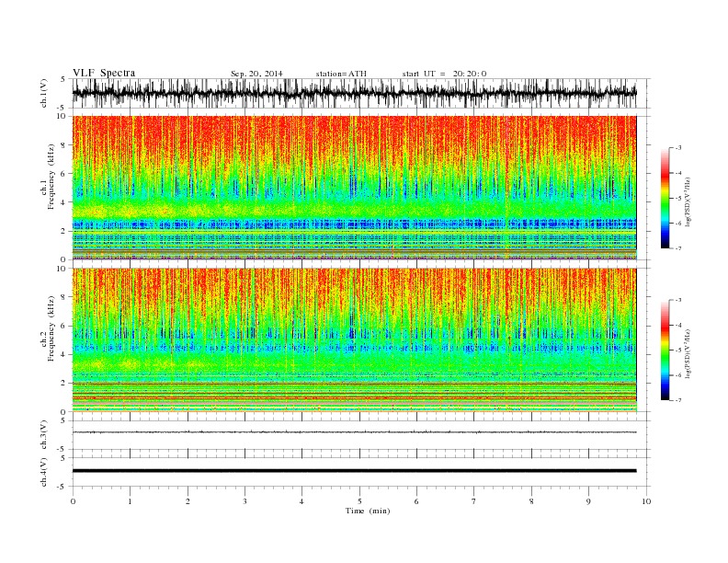Screen dimensions: 728x563
Task: Click the "6" tick on the time axis
Action: (416, 501)
